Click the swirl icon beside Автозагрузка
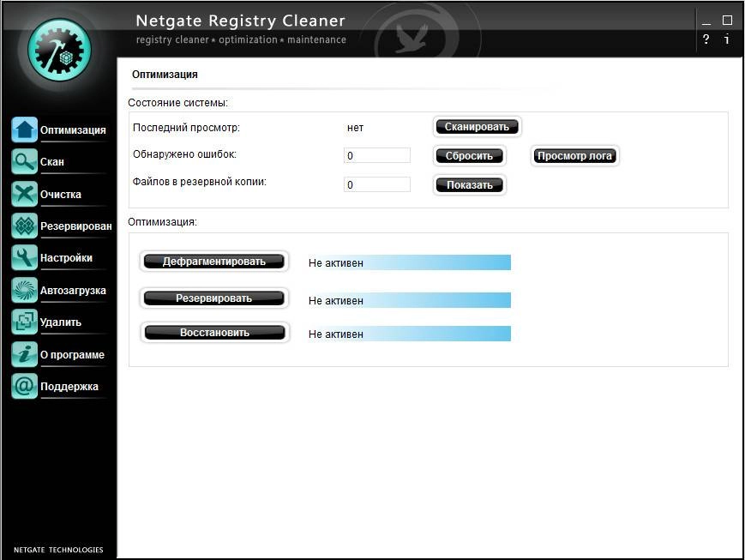This screenshot has height=560, width=745. (24, 290)
